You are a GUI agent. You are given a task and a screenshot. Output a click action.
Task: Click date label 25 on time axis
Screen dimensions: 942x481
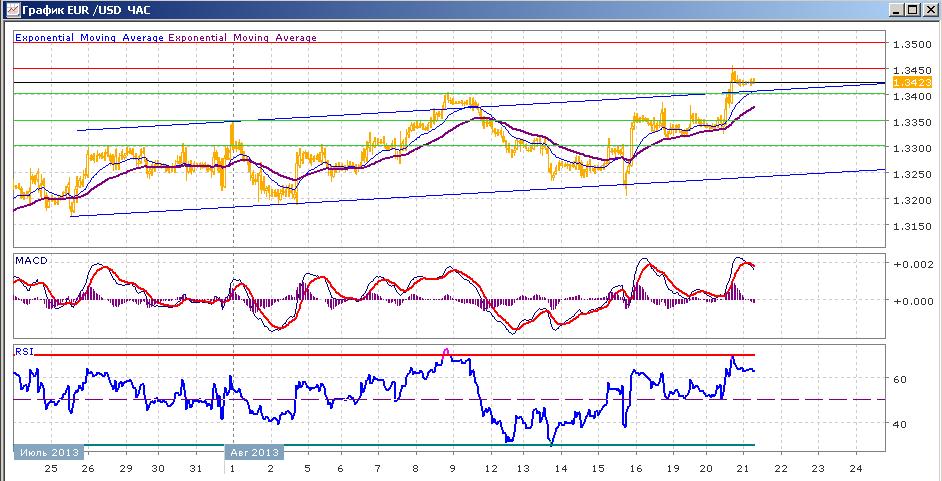click(x=51, y=468)
